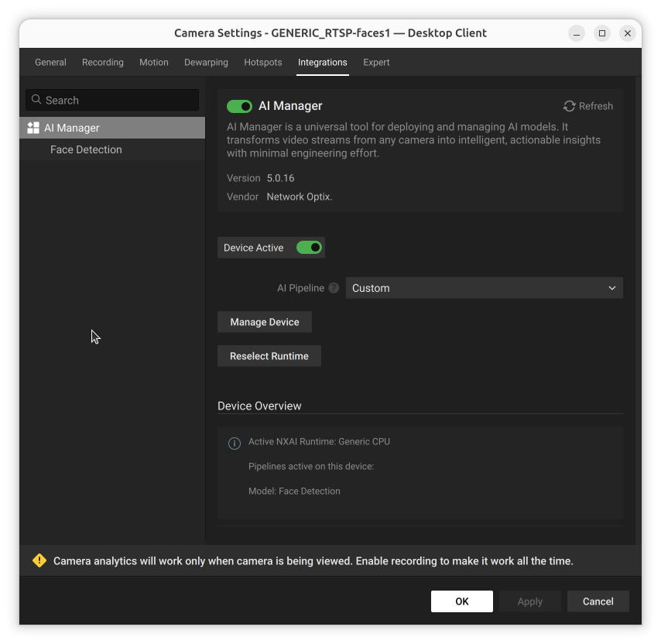Click the version number 5.0.16

point(280,178)
